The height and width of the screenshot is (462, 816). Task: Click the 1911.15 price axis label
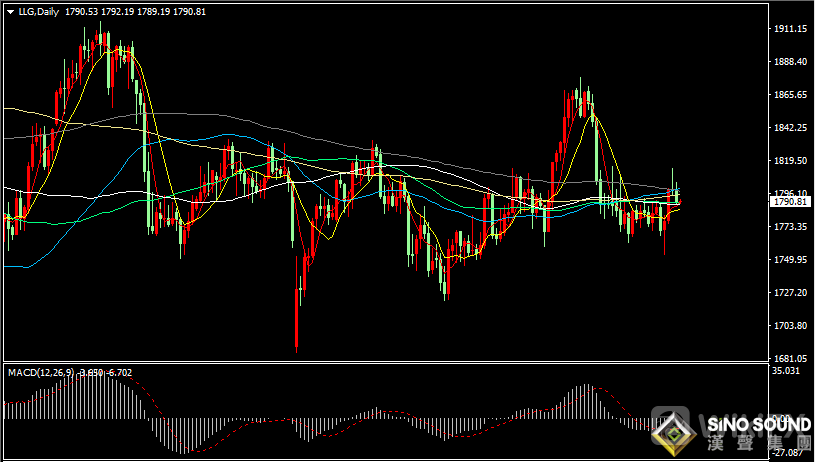coord(790,29)
